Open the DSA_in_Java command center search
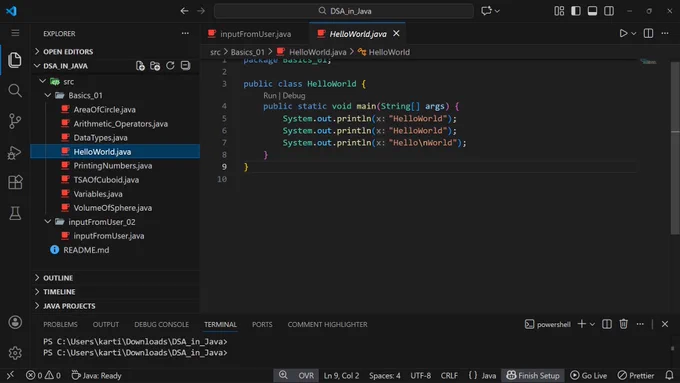The height and width of the screenshot is (383, 680). coord(344,11)
